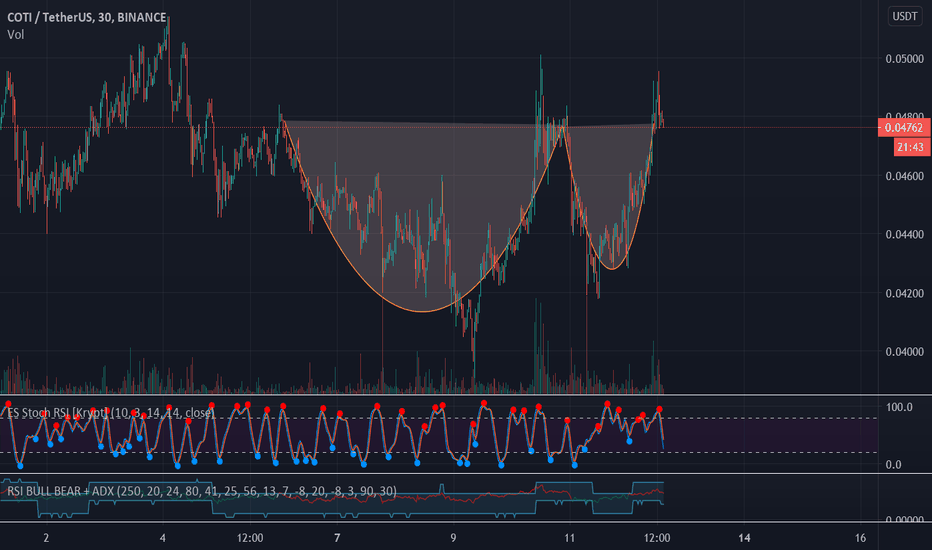Select the ES Stoch RSI [Krypt] indicator label
The width and height of the screenshot is (932, 550).
point(111,413)
